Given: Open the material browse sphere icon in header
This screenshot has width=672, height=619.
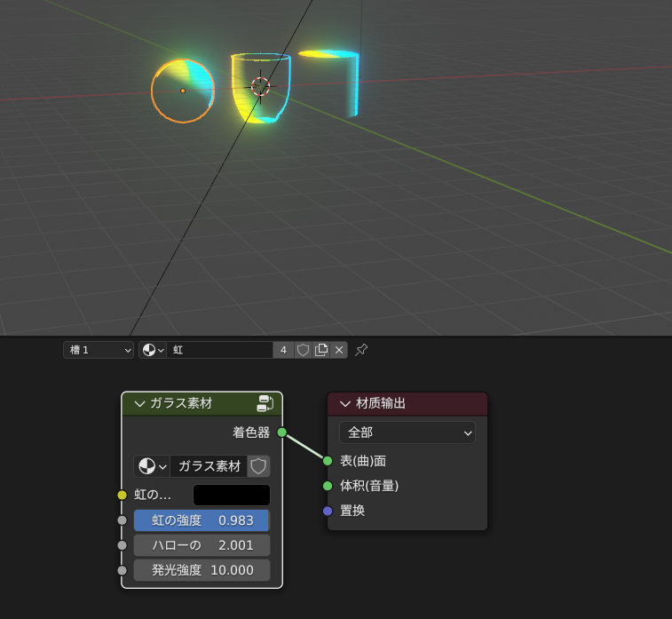Looking at the screenshot, I should coord(153,350).
